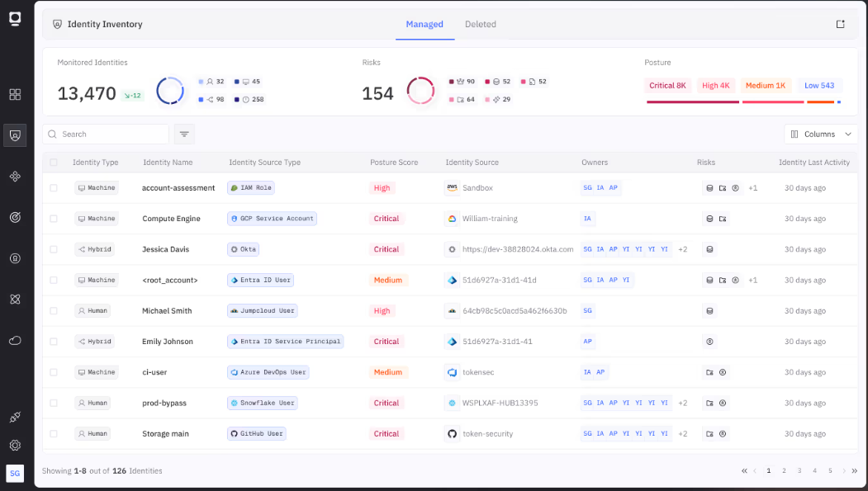This screenshot has width=868, height=491.
Task: Open the integrations node icon in sidebar
Action: [x=15, y=176]
